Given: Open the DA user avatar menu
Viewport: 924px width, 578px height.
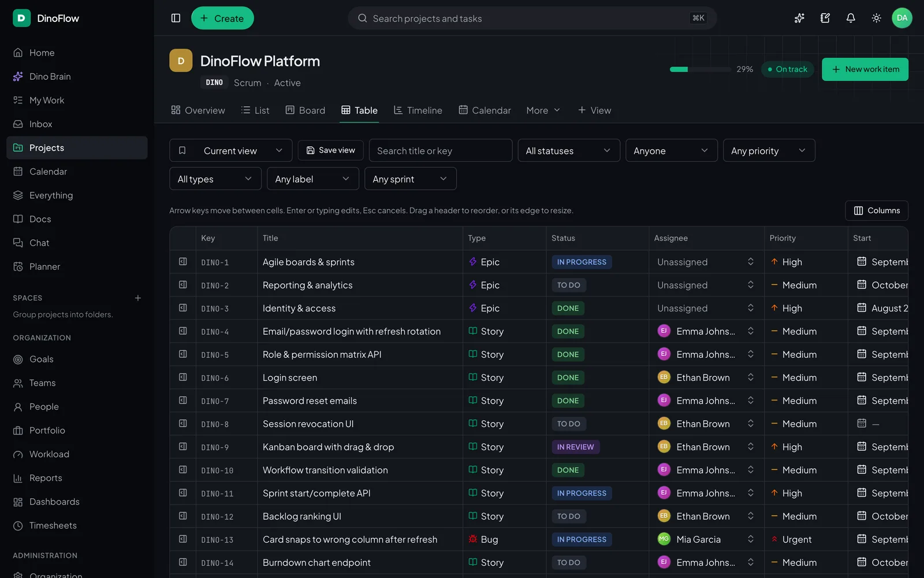Looking at the screenshot, I should (x=902, y=18).
